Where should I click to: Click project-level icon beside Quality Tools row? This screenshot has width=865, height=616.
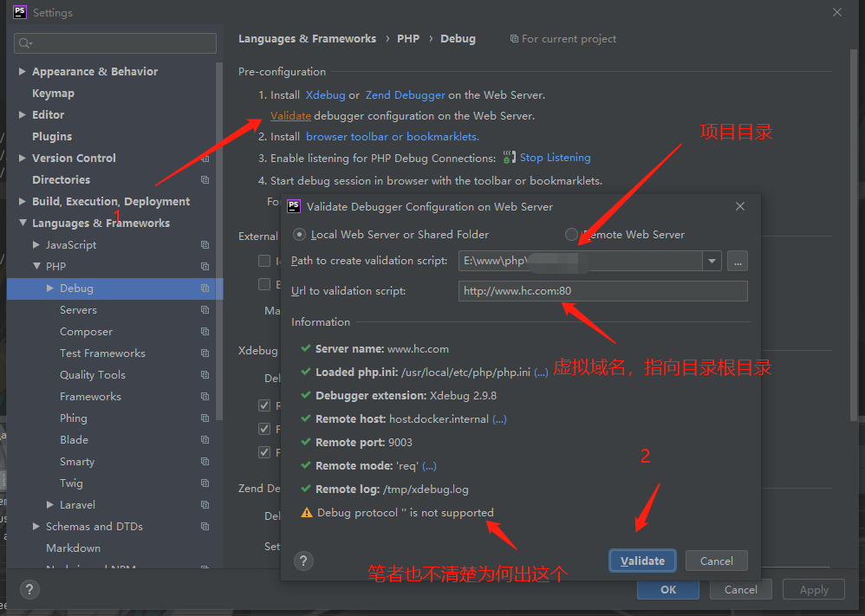205,375
